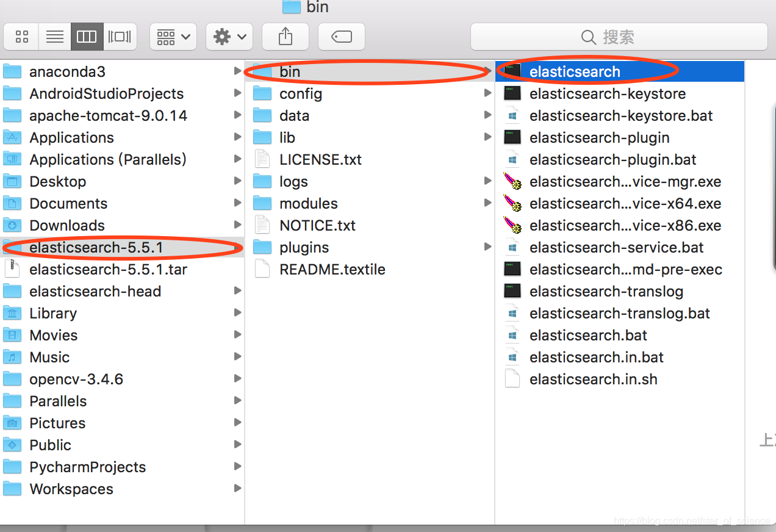Expand the Desktop folder arrow

point(237,181)
